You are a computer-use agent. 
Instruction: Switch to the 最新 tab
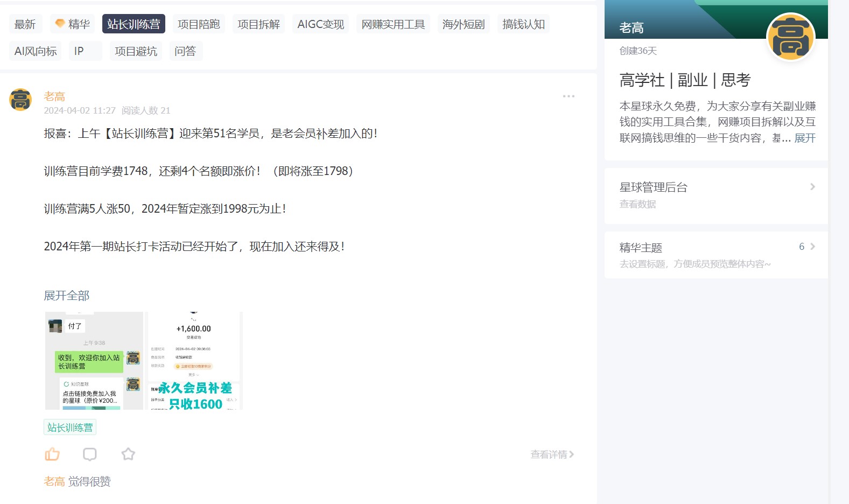point(25,24)
